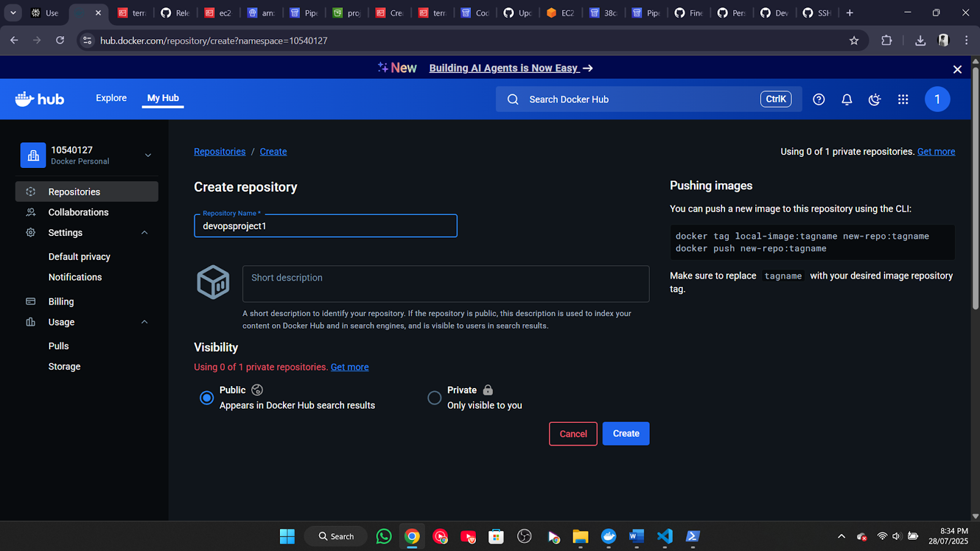This screenshot has height=551, width=980.
Task: Open the browser Extensions puzzle icon
Action: click(x=886, y=40)
